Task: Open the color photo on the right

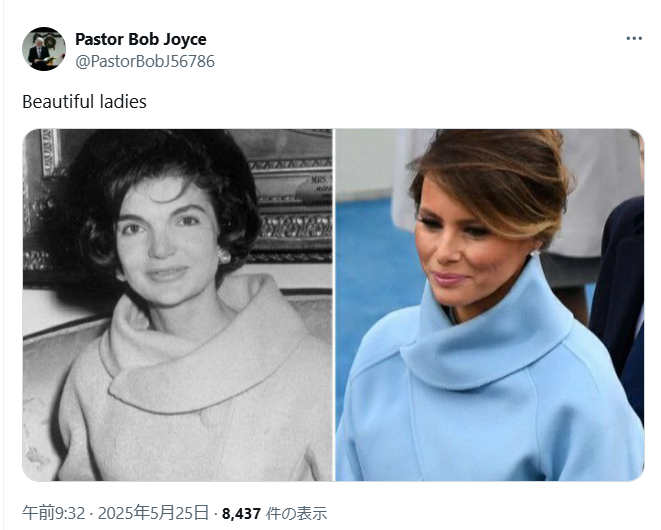Action: (x=490, y=305)
